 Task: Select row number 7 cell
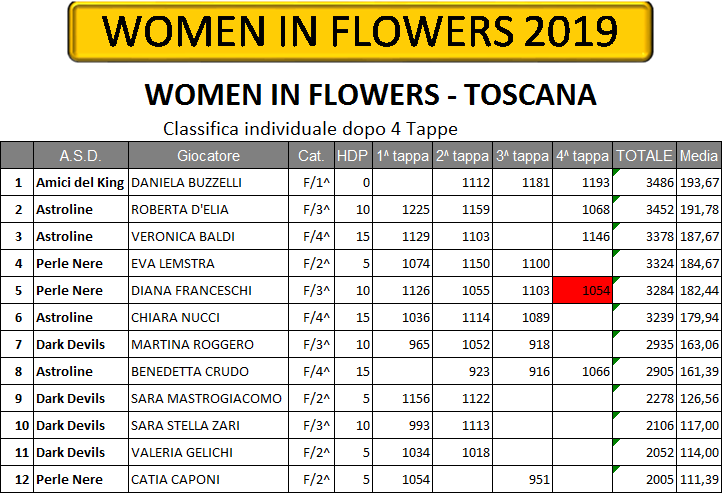pyautogui.click(x=17, y=345)
